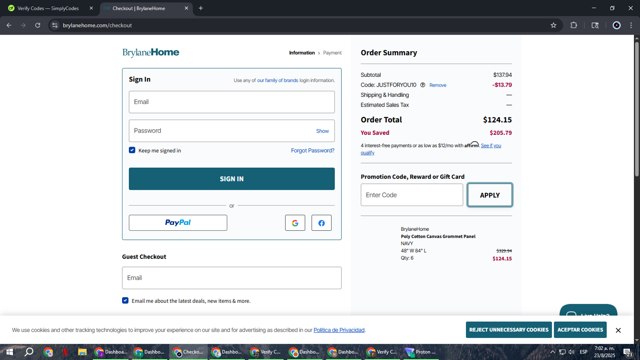The height and width of the screenshot is (360, 640).
Task: Focus the Password field
Action: [232, 131]
